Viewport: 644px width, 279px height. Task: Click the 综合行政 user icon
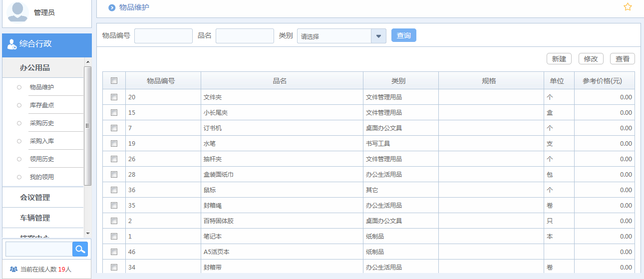(12, 44)
